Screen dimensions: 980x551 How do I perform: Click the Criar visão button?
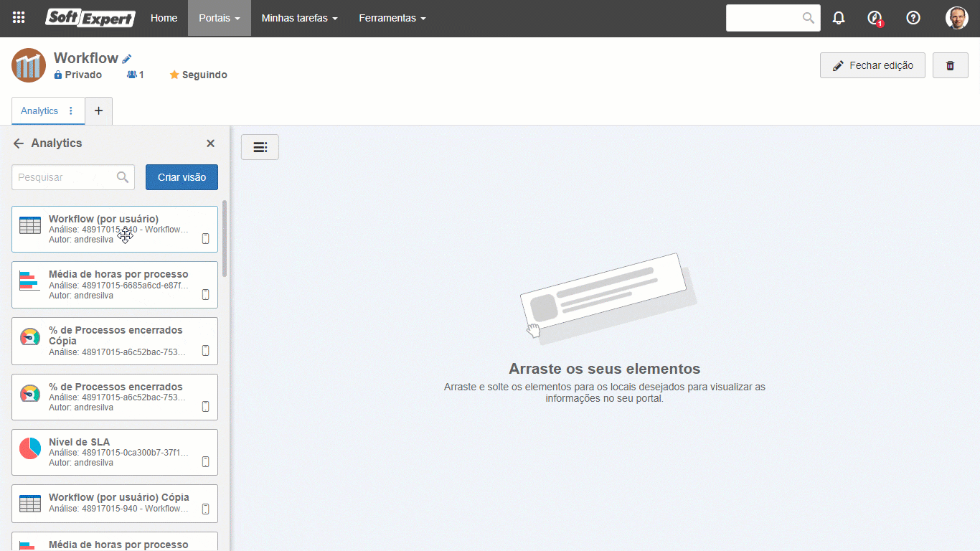coord(182,177)
